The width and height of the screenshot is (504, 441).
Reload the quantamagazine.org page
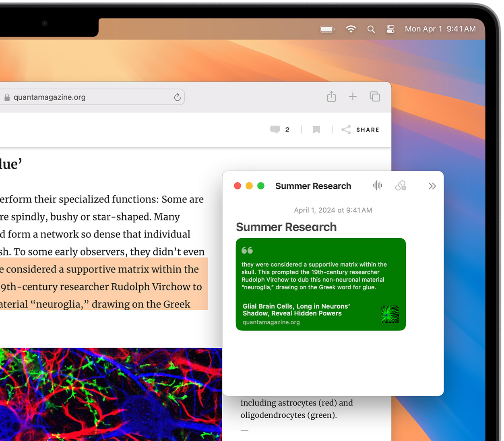tap(177, 97)
